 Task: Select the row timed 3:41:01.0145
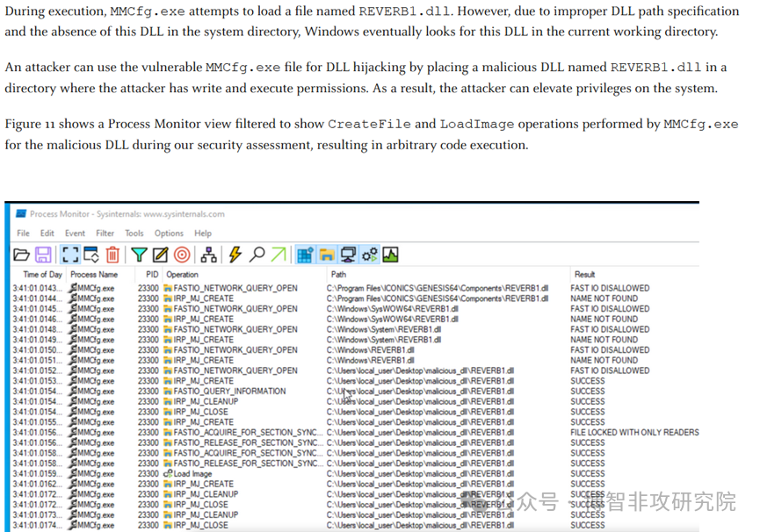coord(356,308)
